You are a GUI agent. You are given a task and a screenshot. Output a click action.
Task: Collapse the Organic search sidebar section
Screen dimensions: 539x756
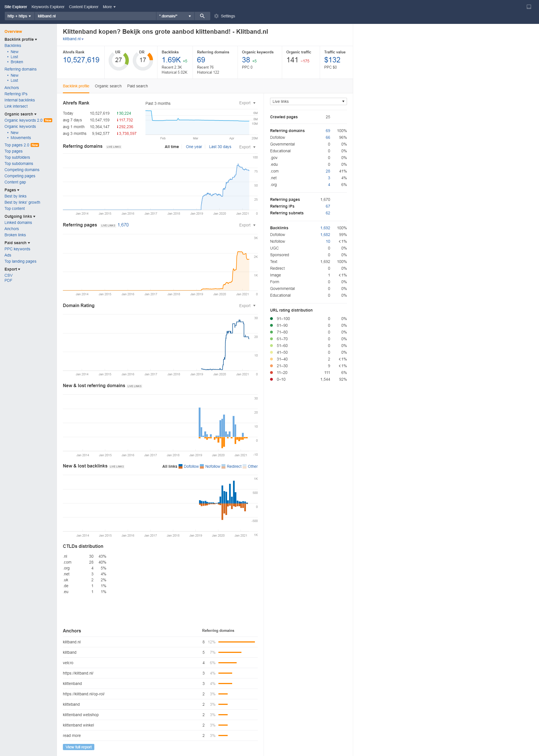point(20,114)
